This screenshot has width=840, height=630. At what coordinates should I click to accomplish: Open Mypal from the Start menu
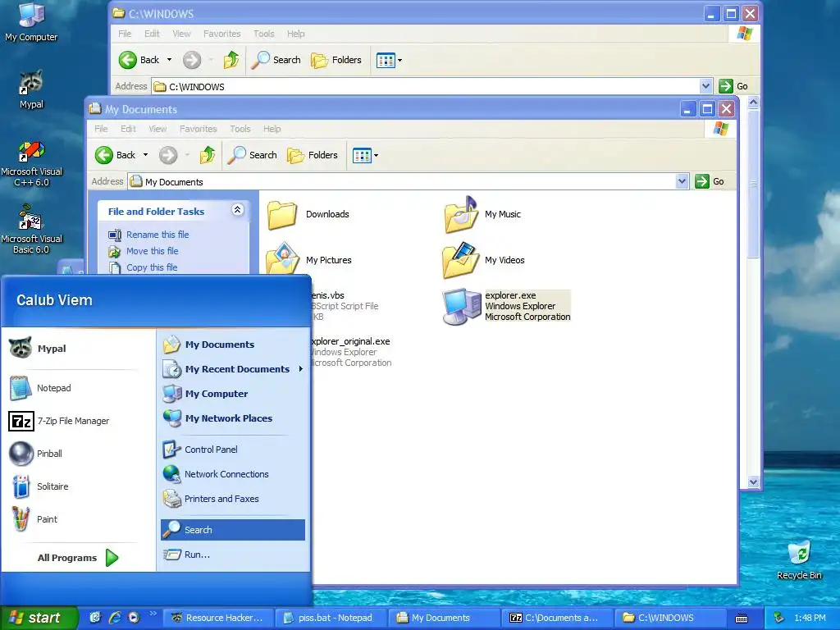click(78, 348)
